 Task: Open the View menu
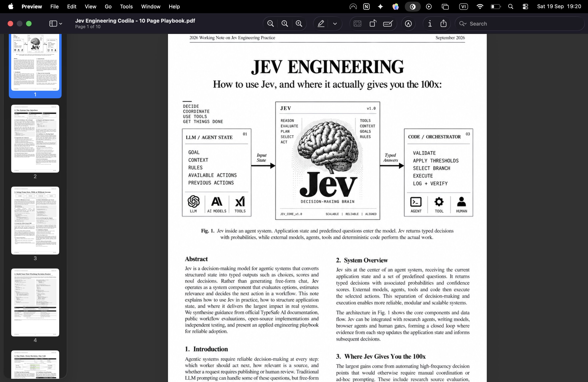coord(90,7)
